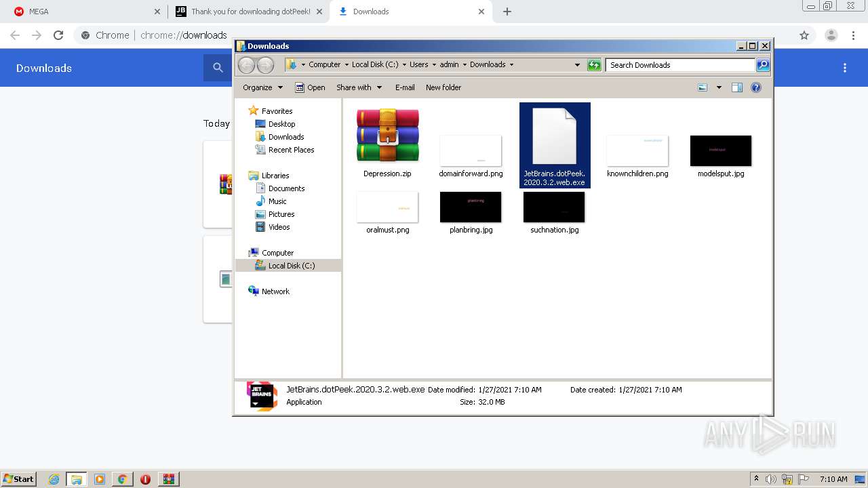Viewport: 868px width, 488px height.
Task: Close the MEGA browser tab
Action: point(157,12)
